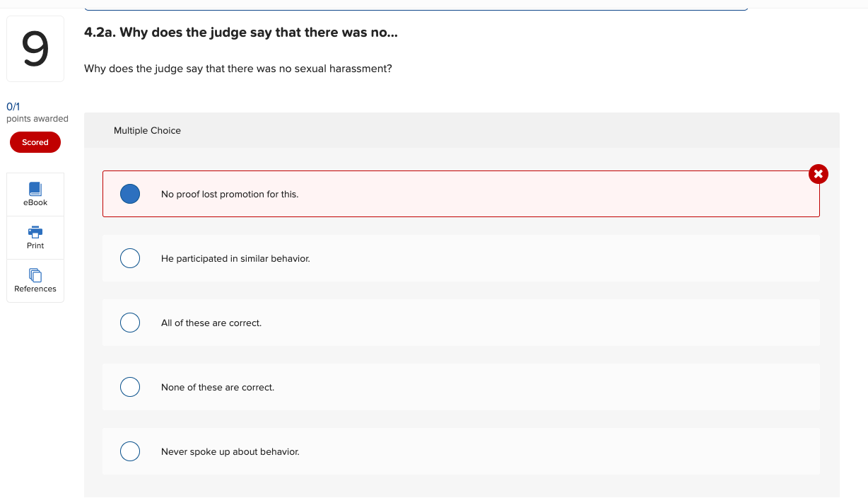
Task: Open the eBook resource
Action: click(x=35, y=194)
